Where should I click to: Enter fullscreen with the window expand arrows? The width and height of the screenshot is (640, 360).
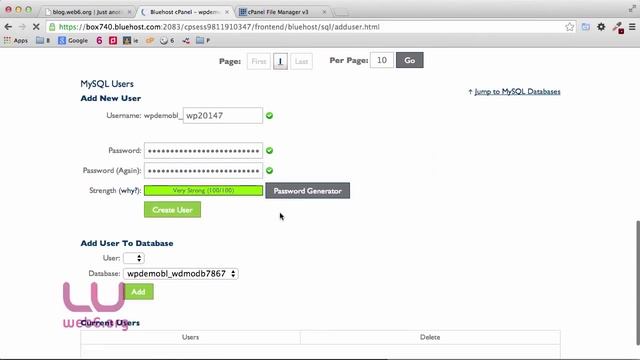632,9
